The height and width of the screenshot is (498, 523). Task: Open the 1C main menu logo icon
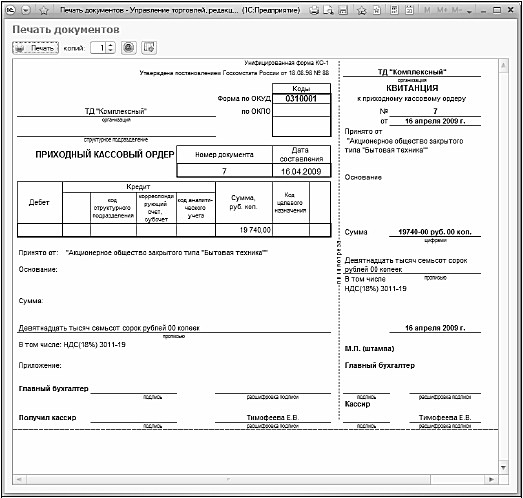11,10
